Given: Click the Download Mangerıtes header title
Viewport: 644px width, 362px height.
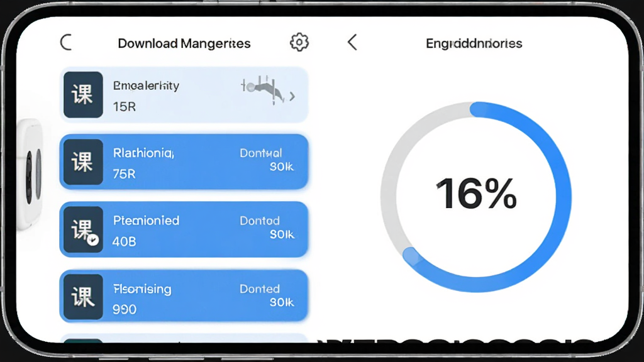Looking at the screenshot, I should (x=184, y=43).
